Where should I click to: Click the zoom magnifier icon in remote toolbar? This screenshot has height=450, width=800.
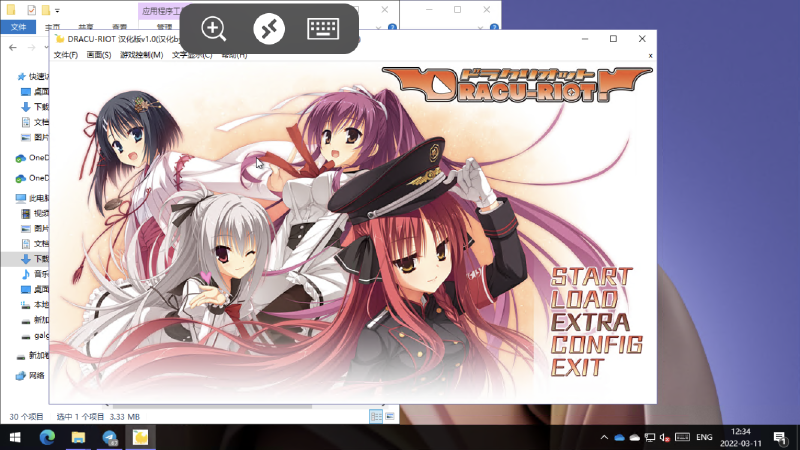click(214, 28)
